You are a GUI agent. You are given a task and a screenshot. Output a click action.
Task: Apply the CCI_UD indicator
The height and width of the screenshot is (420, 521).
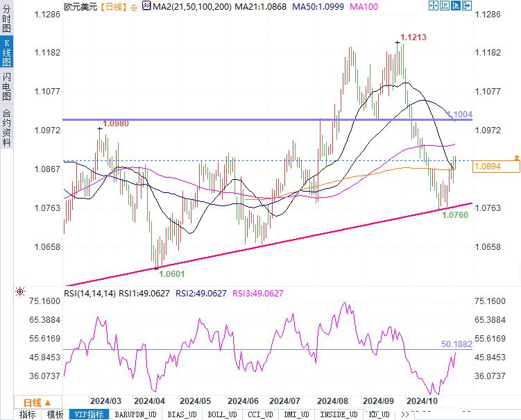(260, 414)
